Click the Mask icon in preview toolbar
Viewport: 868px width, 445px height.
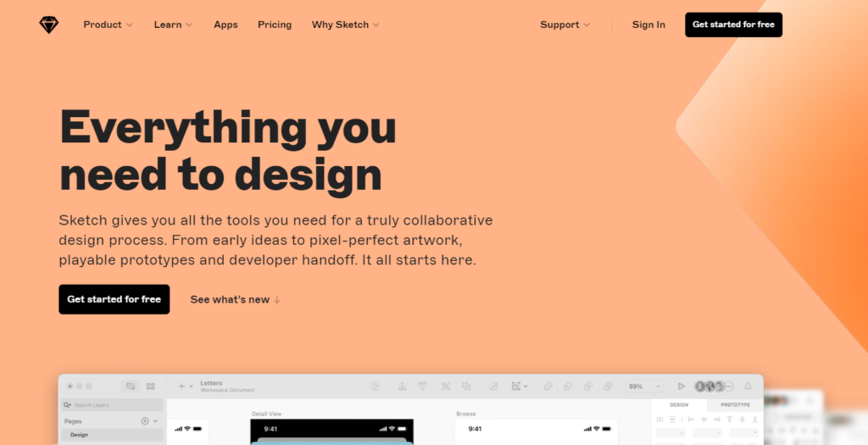[x=493, y=387]
